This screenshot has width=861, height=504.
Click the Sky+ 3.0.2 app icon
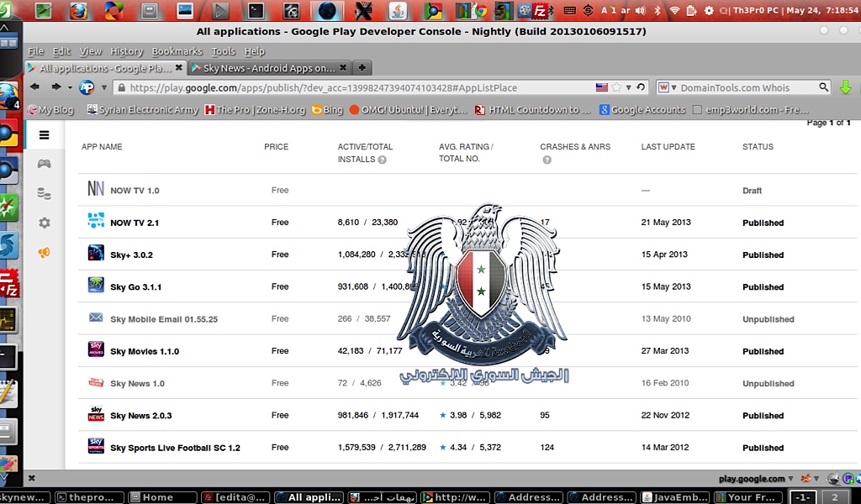pos(96,253)
